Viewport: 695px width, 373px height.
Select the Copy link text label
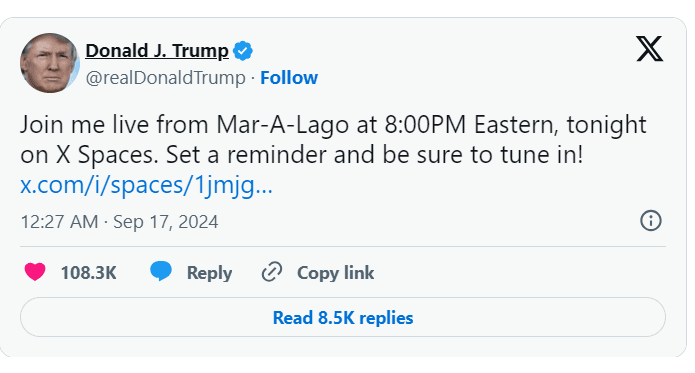coord(336,273)
